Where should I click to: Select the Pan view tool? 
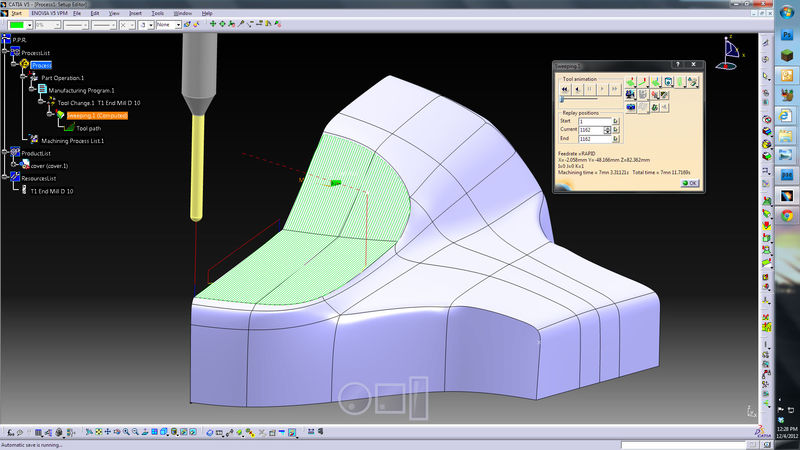[108, 432]
